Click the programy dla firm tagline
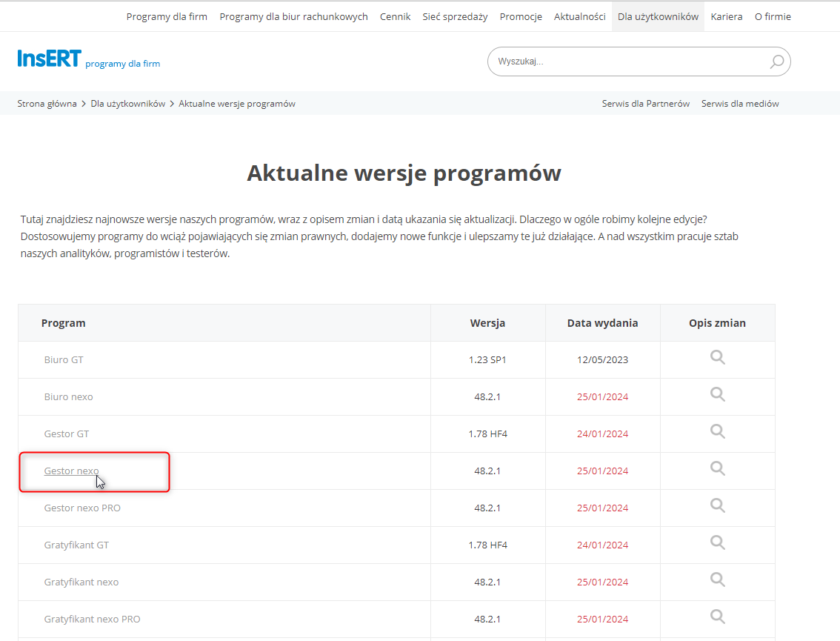 click(x=123, y=63)
